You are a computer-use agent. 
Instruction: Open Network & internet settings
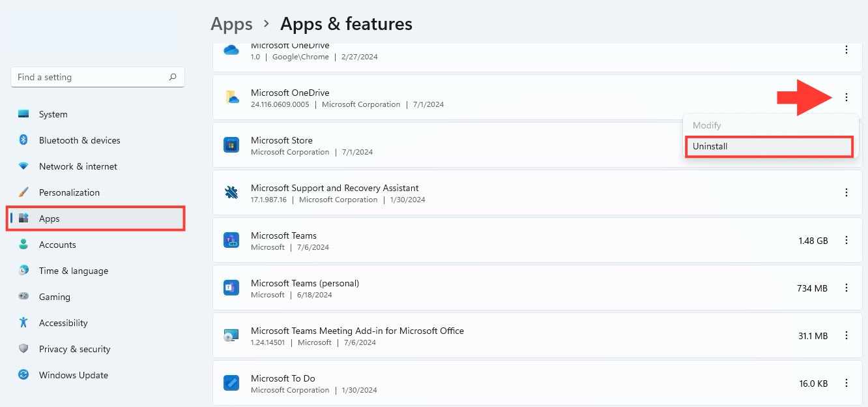96,166
